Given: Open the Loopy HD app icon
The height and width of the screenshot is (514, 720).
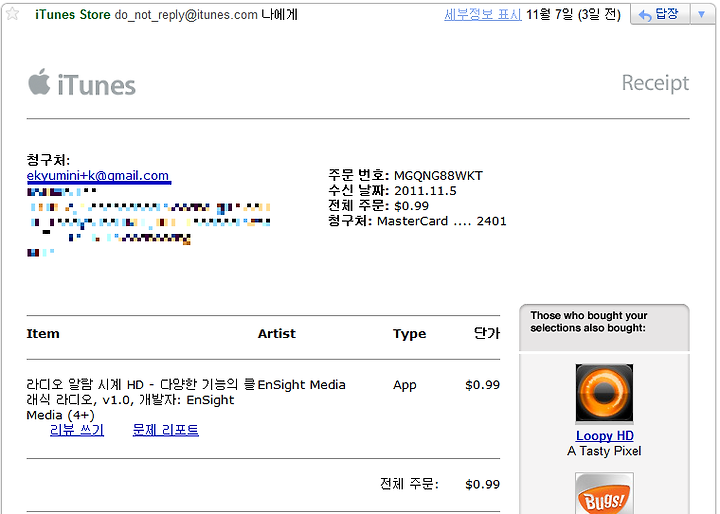Looking at the screenshot, I should 604,393.
